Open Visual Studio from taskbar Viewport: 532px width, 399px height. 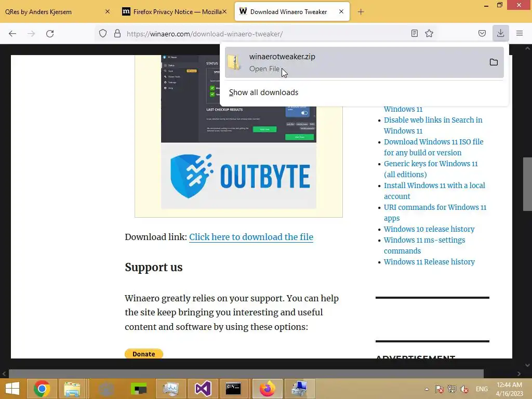(203, 389)
